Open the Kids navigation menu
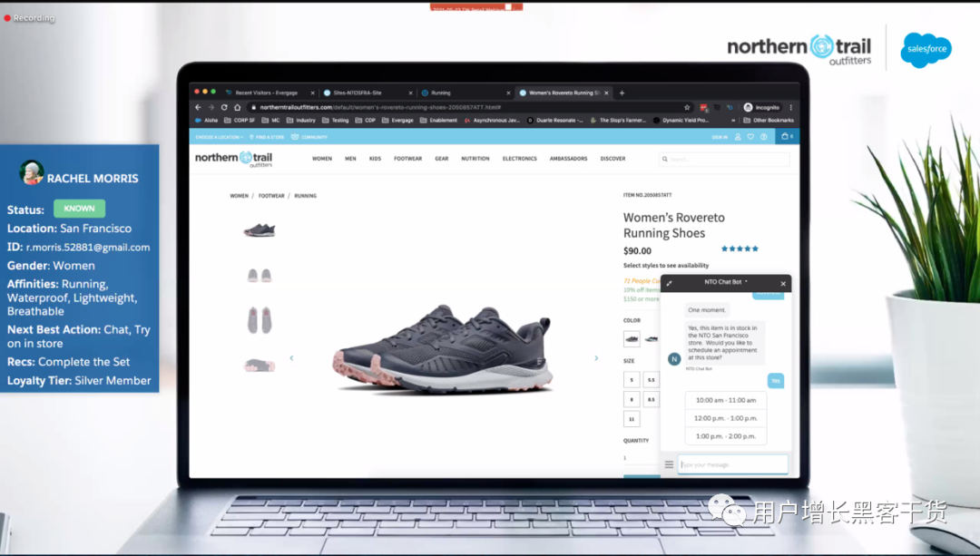 point(375,159)
